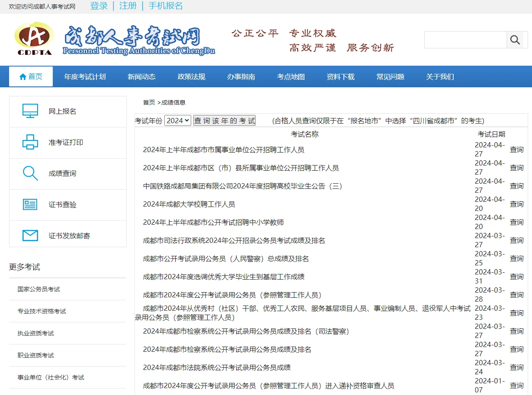Click the 考试日期 column header
Screen dimensions: 532x395
point(491,134)
